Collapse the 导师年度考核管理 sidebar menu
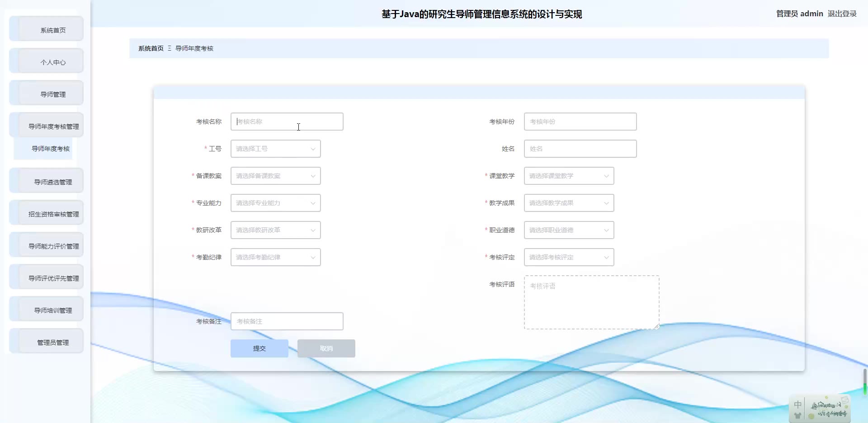 46,125
